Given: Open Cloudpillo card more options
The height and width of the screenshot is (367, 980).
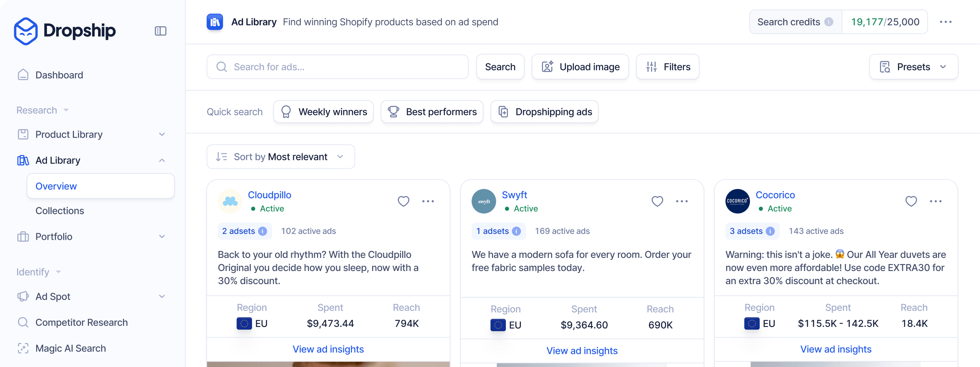Looking at the screenshot, I should pos(428,201).
